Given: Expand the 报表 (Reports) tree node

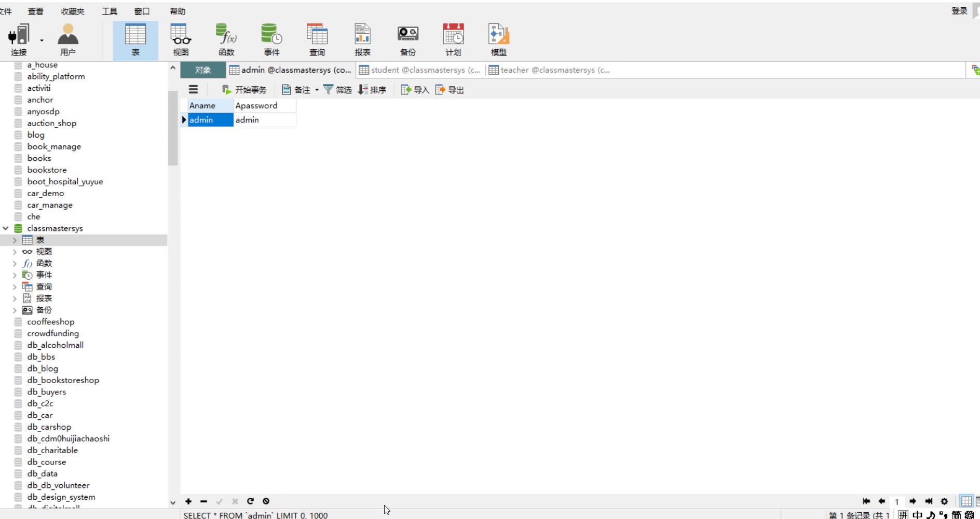Looking at the screenshot, I should coord(15,298).
